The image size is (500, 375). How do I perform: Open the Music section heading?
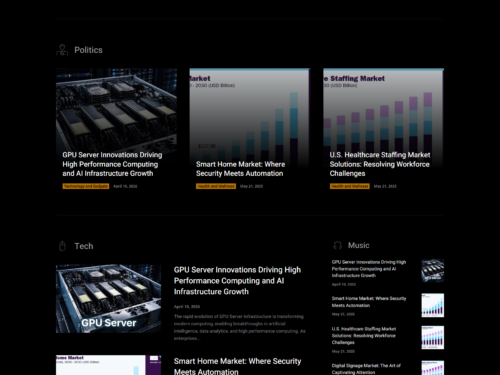coord(359,245)
